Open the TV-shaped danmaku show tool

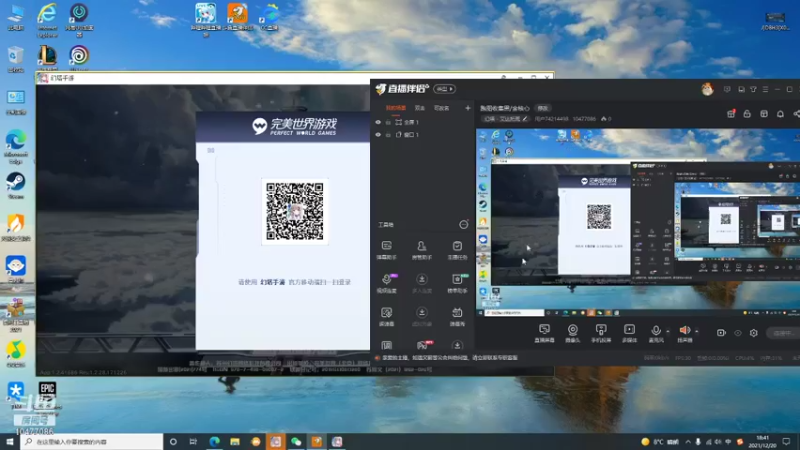pos(457,316)
